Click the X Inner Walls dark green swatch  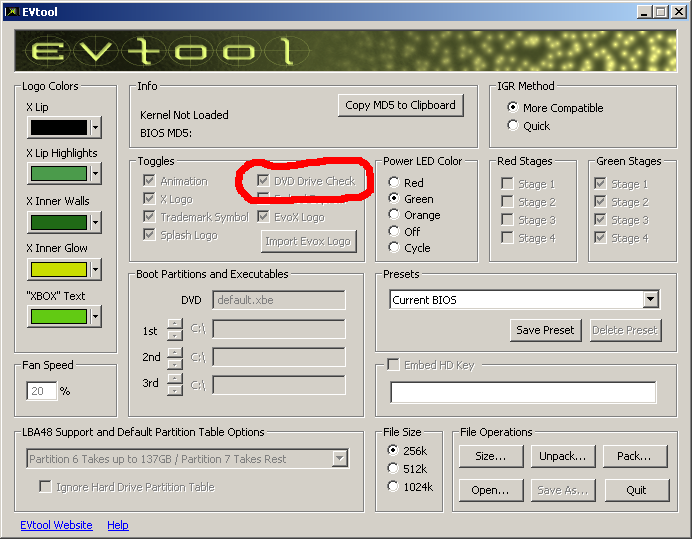[58, 222]
